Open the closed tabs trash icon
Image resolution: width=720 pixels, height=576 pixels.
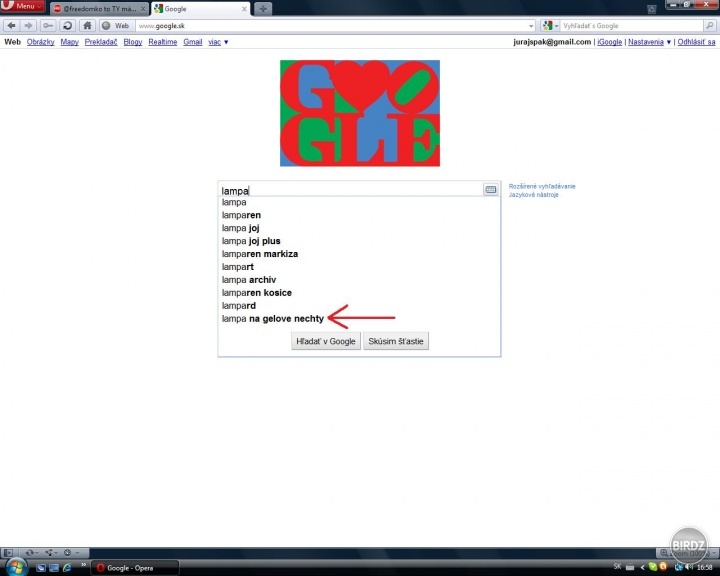tap(652, 9)
